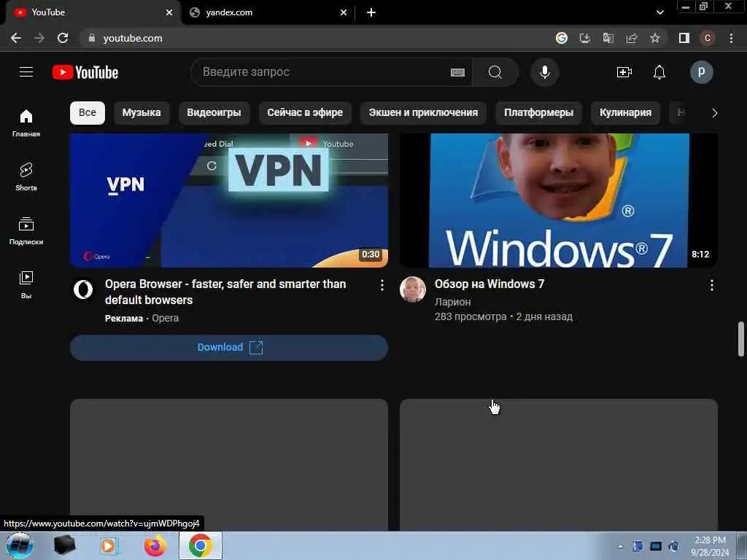Open the Ларион channel name link

click(x=452, y=302)
